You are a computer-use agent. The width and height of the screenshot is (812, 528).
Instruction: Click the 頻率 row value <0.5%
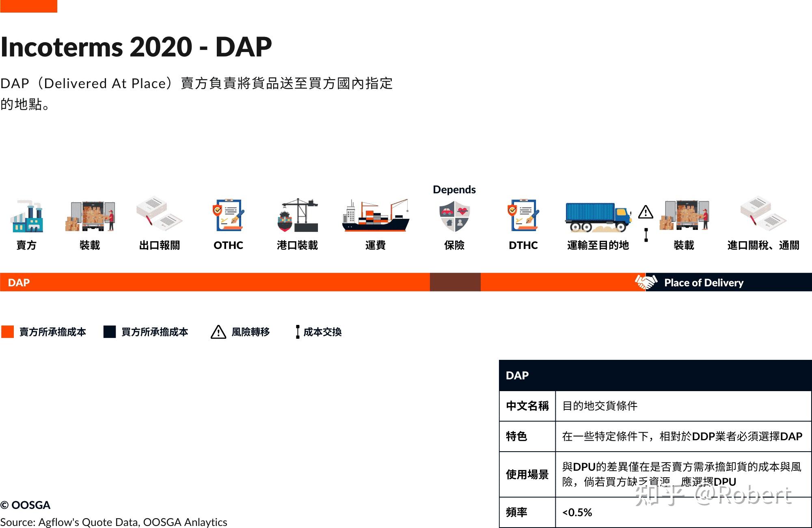click(x=577, y=512)
